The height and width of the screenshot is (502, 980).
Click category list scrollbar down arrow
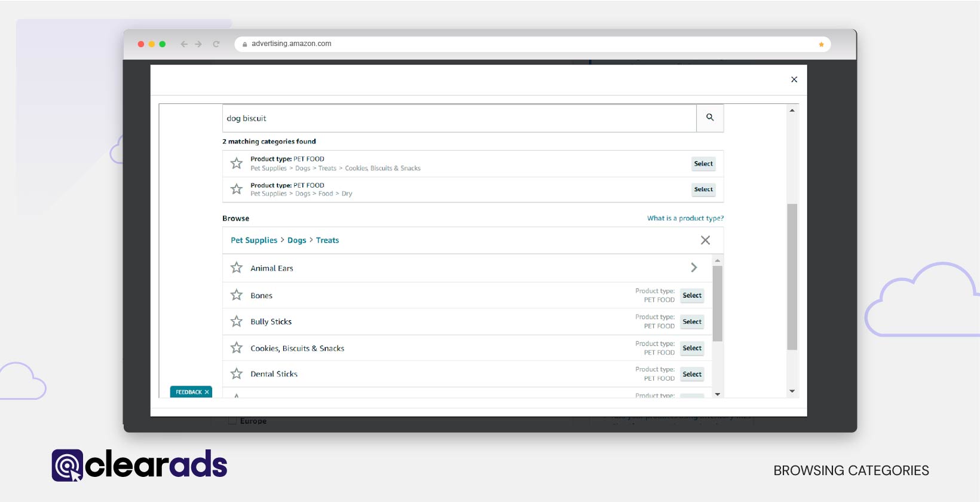coord(718,394)
